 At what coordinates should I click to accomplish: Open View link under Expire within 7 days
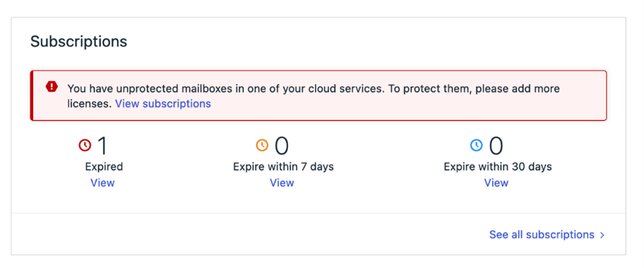point(282,183)
